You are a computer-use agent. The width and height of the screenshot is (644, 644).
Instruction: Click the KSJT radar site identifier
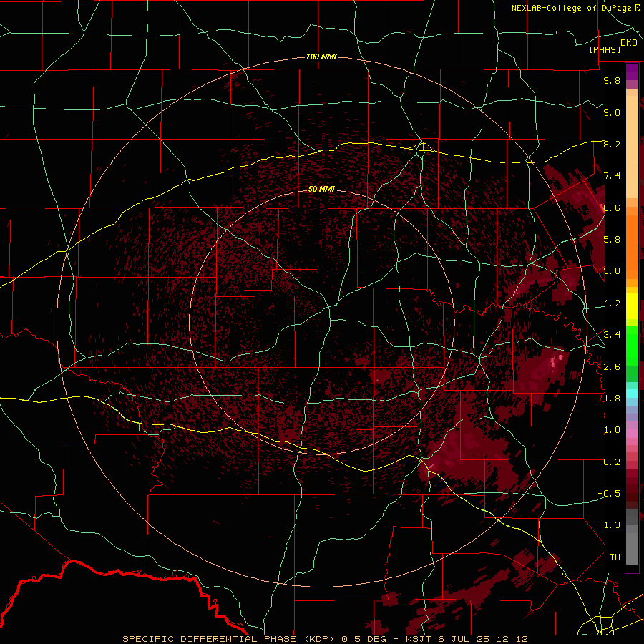coord(419,639)
